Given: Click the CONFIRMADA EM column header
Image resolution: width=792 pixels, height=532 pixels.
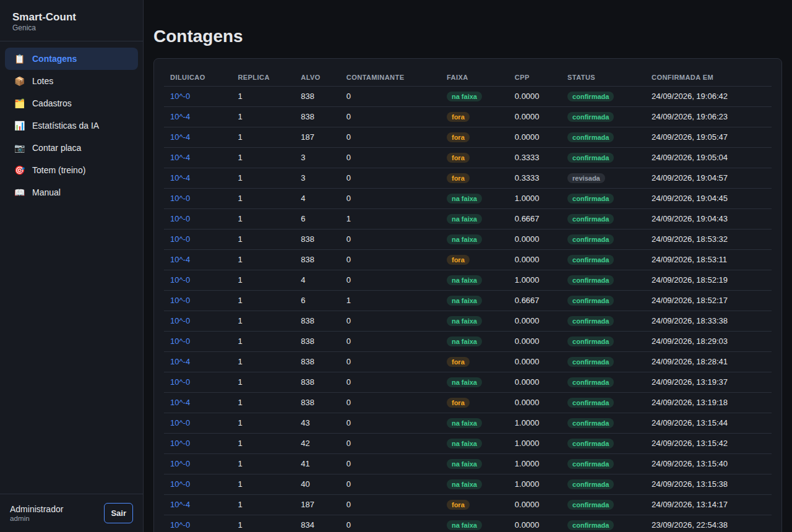Looking at the screenshot, I should coord(682,77).
